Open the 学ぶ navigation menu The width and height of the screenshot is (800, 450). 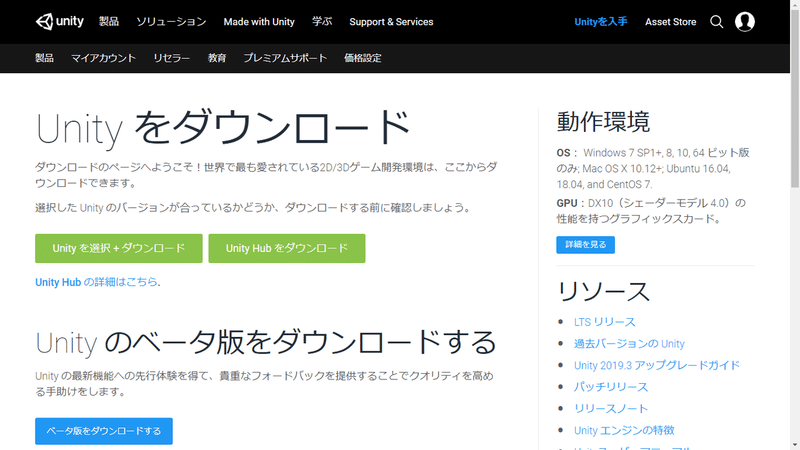322,21
